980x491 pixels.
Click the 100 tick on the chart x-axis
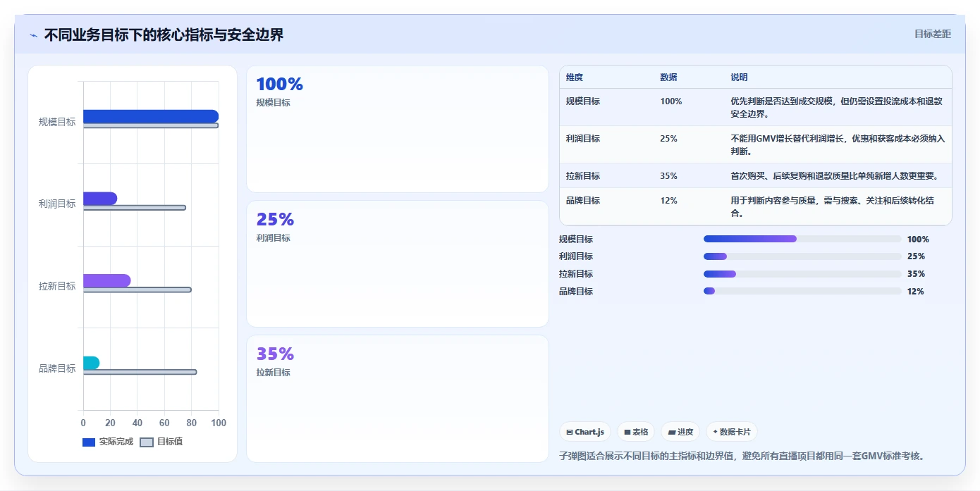pos(219,423)
